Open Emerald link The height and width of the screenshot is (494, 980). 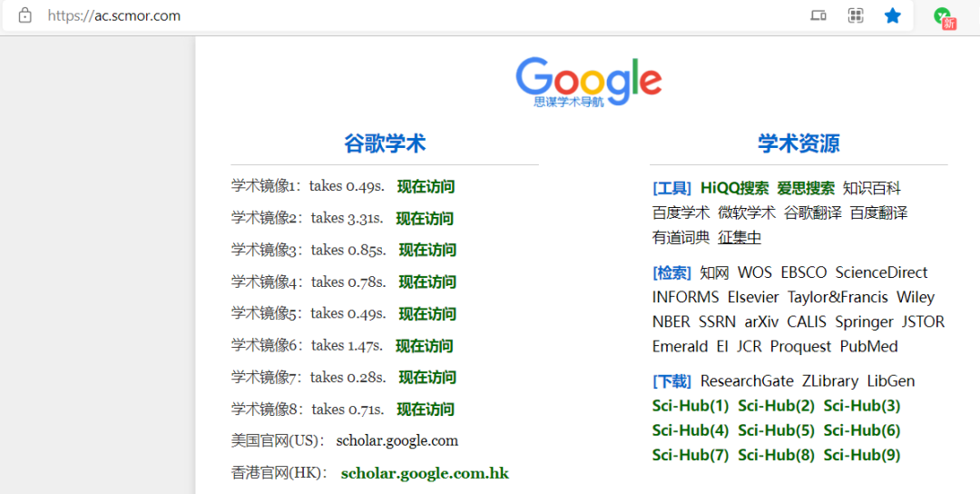coord(680,346)
